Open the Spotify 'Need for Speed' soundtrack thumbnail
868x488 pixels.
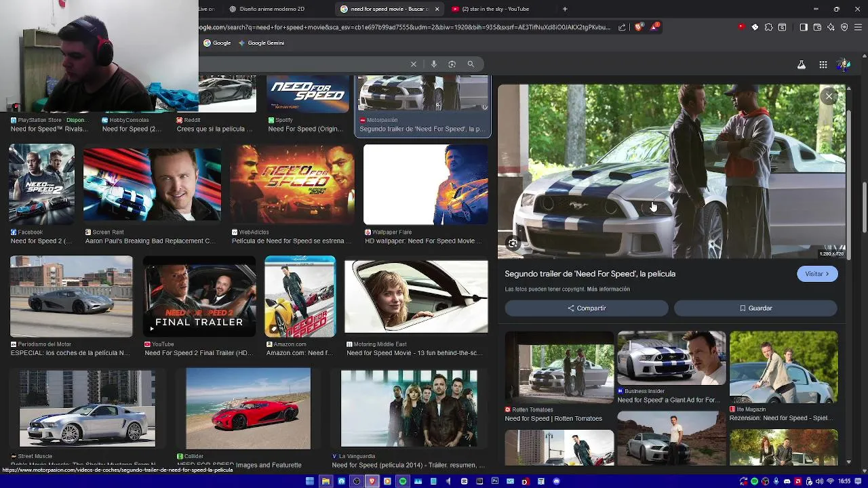[308, 94]
